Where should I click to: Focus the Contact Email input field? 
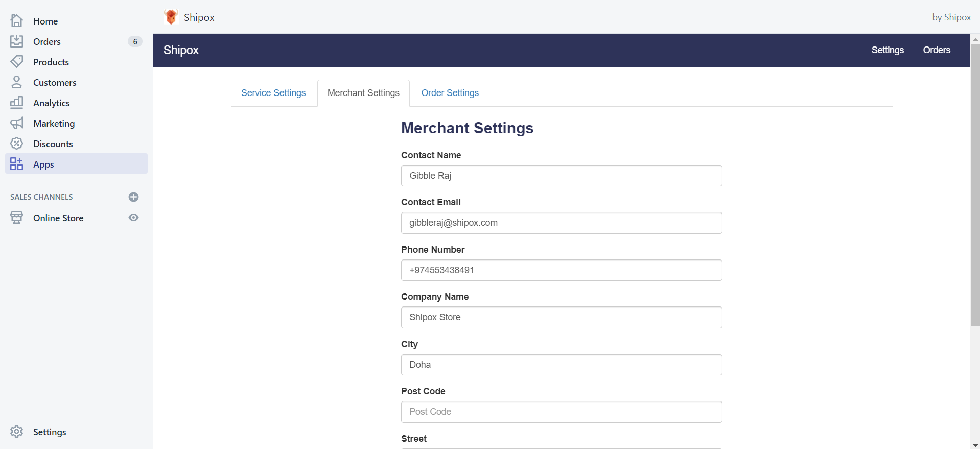pyautogui.click(x=562, y=223)
